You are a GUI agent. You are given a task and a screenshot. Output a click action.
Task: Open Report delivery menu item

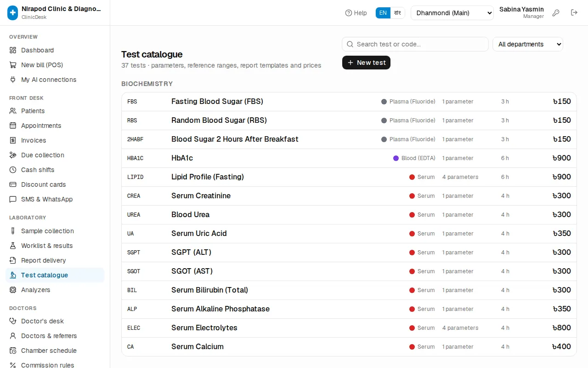coord(55,260)
